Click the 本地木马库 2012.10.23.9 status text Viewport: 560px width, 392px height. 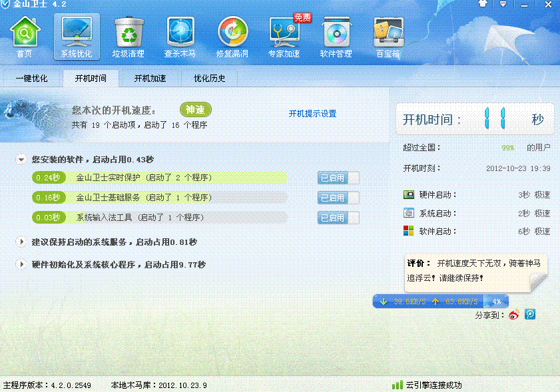click(159, 385)
